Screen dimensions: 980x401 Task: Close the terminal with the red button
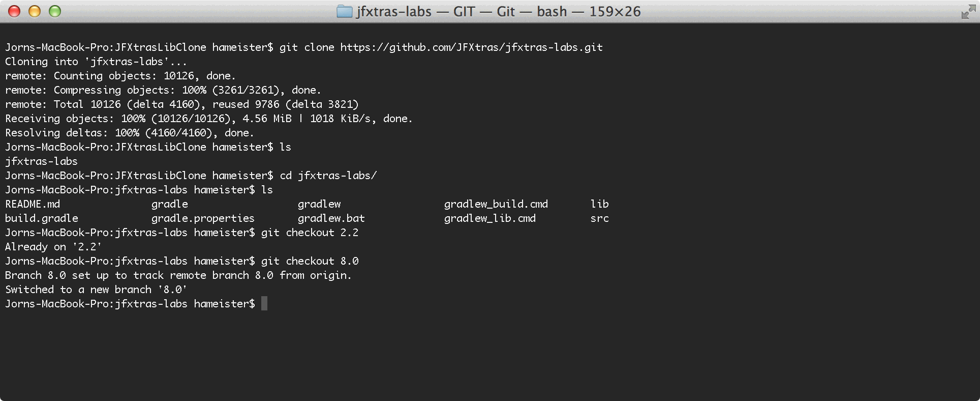(14, 11)
